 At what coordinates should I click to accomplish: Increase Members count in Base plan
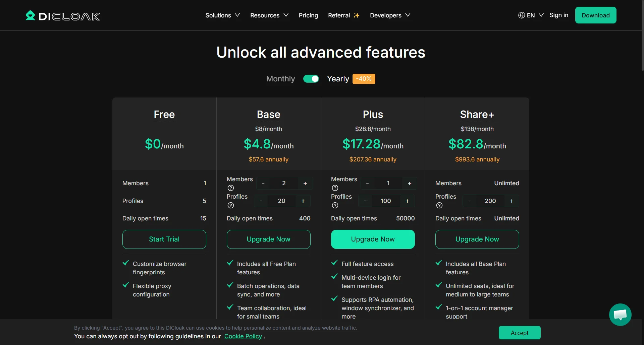(305, 183)
